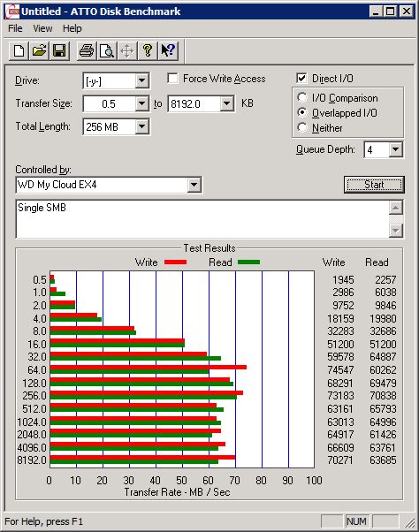This screenshot has width=419, height=532.
Task: Expand the Drive selection dropdown
Action: pyautogui.click(x=141, y=80)
